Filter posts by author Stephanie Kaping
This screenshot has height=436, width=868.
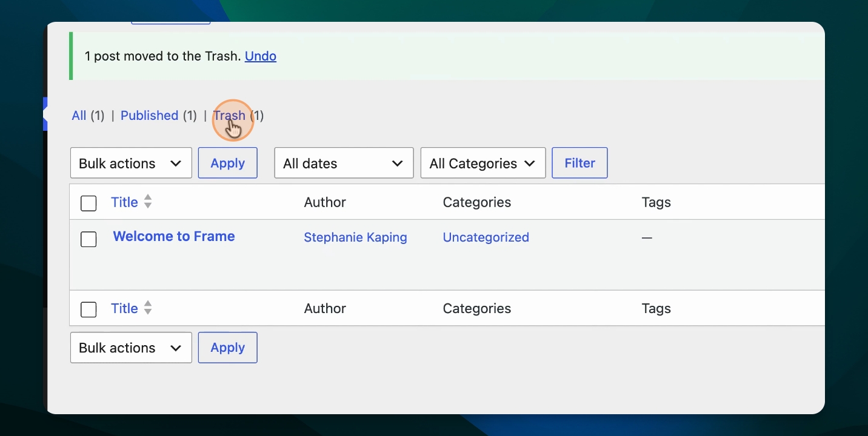(355, 237)
